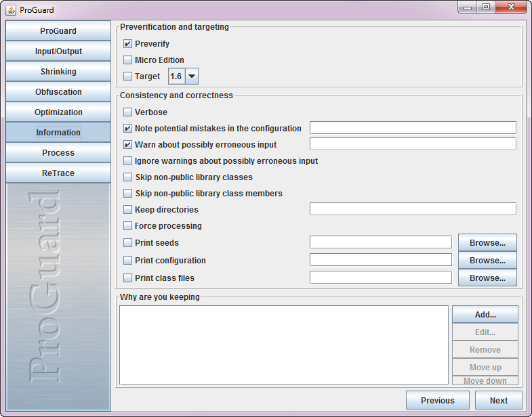Open the ReTrace tab

[58, 173]
